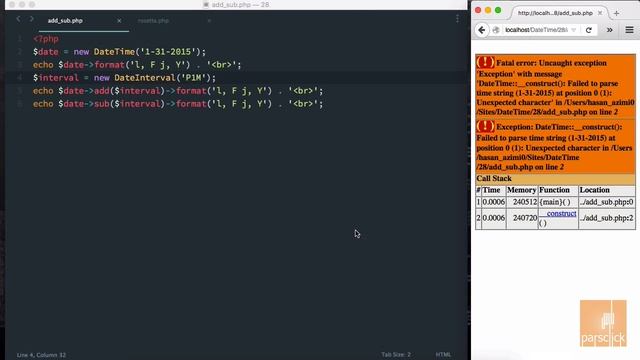The width and height of the screenshot is (640, 360).
Task: Click the browser window yellow minimize button
Action: (488, 10)
